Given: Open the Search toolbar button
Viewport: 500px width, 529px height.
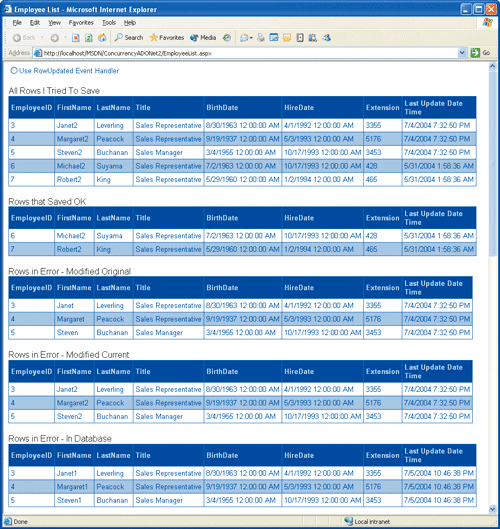Looking at the screenshot, I should [129, 38].
